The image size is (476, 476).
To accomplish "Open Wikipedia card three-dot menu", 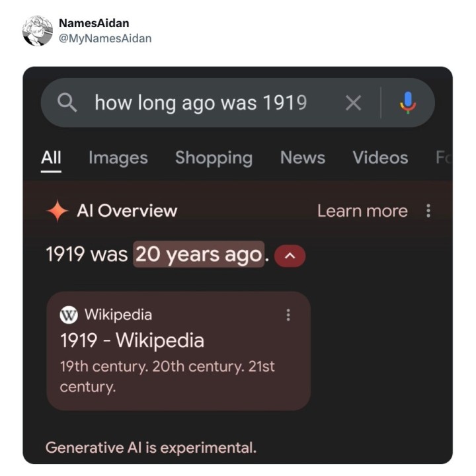I will click(x=288, y=315).
